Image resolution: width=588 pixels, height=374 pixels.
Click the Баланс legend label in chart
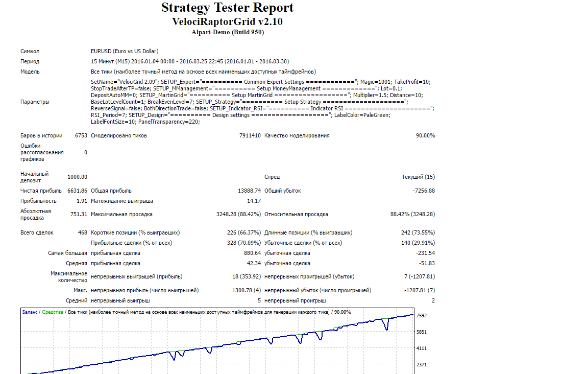tap(30, 312)
